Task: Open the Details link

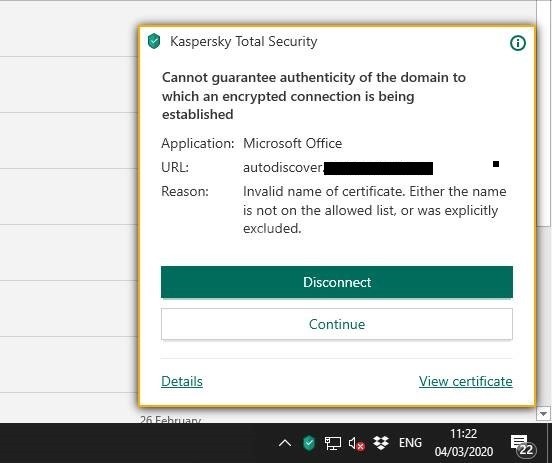Action: tap(182, 381)
